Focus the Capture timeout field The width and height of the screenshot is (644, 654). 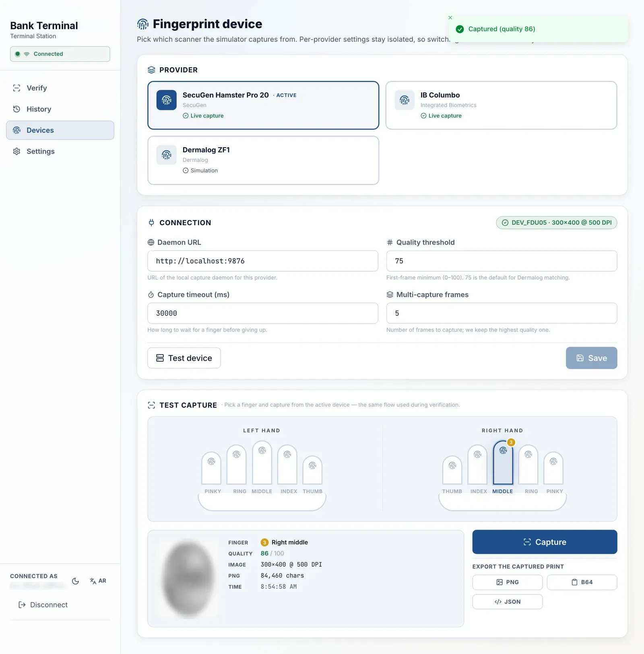point(263,313)
